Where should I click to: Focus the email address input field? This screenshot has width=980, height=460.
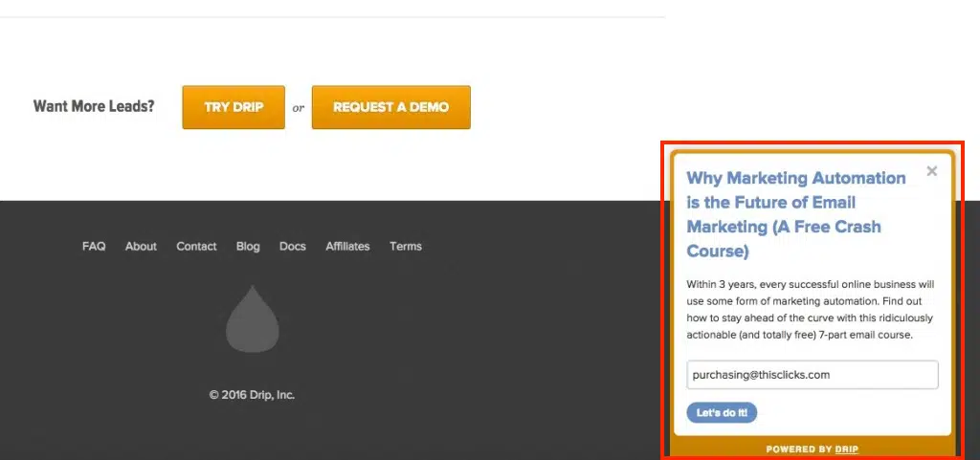tap(812, 375)
